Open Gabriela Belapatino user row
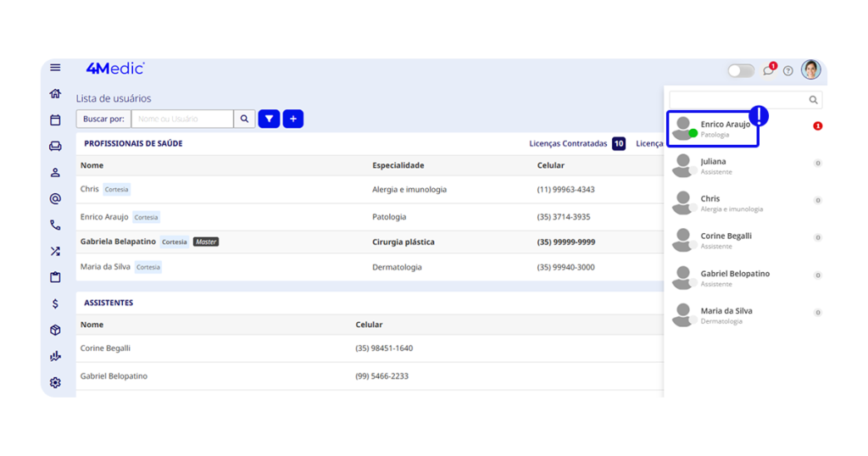The width and height of the screenshot is (868, 456). point(118,242)
